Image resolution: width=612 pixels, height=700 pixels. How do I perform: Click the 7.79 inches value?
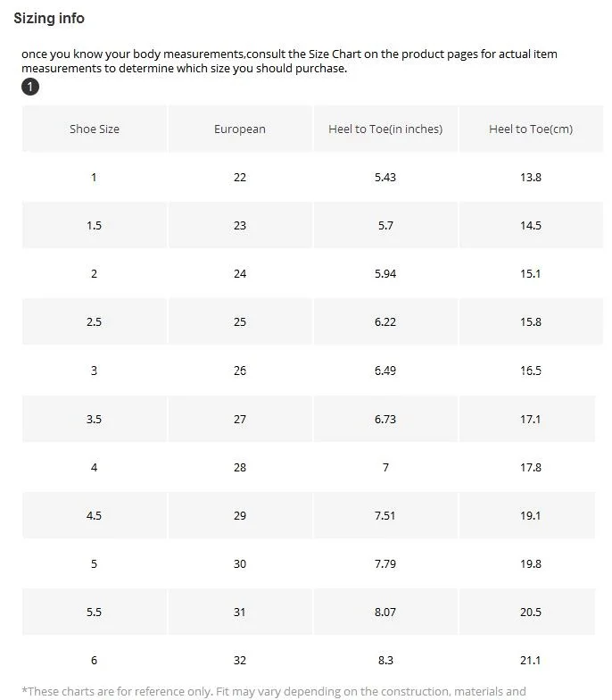pyautogui.click(x=385, y=564)
